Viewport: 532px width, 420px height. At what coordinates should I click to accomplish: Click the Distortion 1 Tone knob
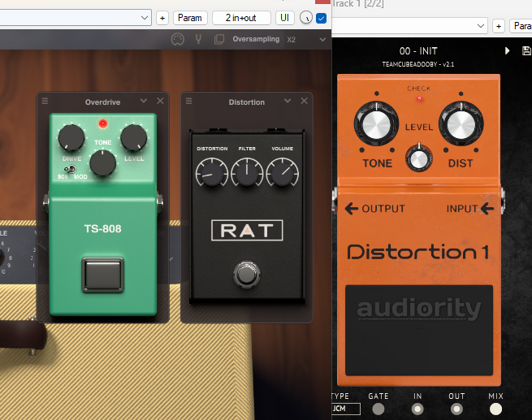pos(376,123)
